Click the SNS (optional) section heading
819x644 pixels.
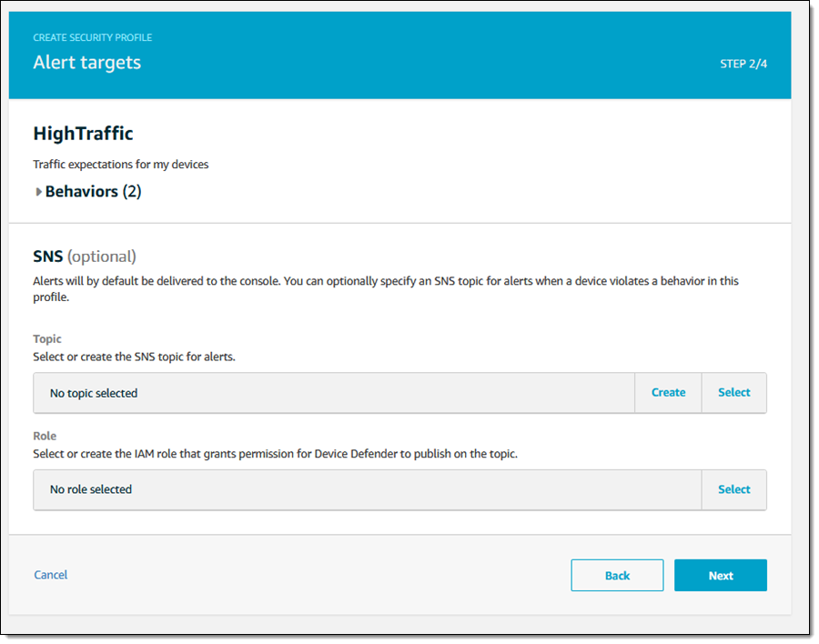[x=85, y=257]
